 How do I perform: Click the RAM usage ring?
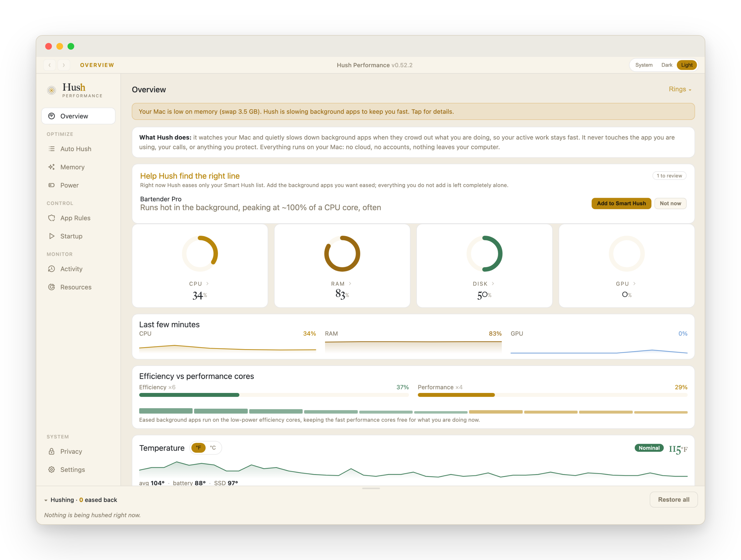342,254
